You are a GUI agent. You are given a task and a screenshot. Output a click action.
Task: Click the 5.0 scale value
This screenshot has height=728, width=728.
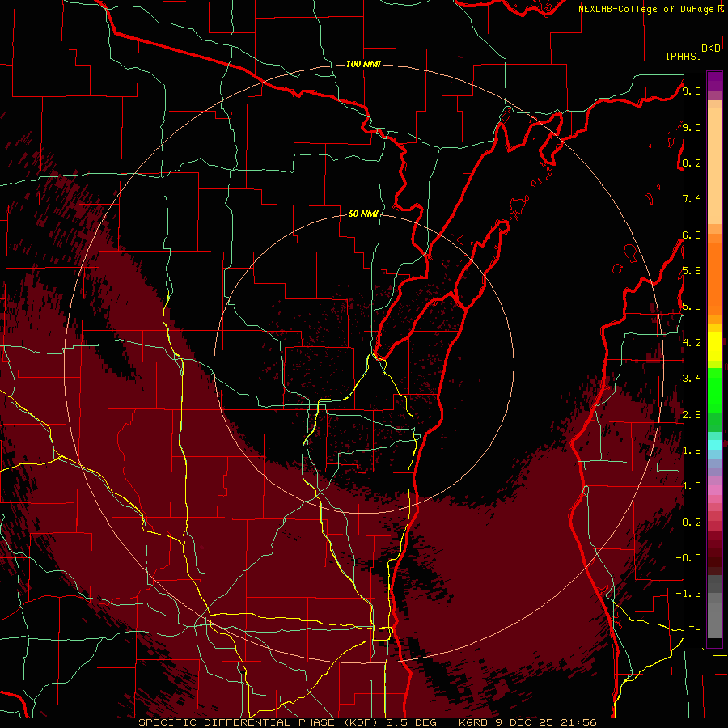tap(692, 307)
